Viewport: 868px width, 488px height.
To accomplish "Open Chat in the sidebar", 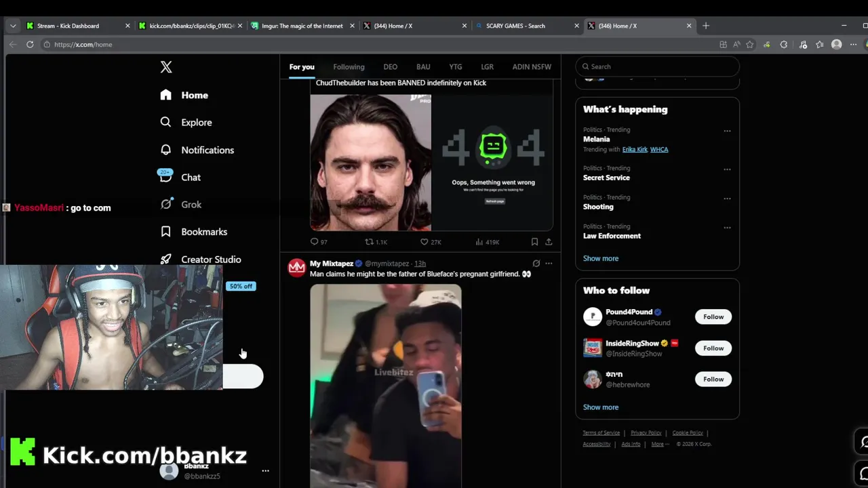I will [x=180, y=177].
